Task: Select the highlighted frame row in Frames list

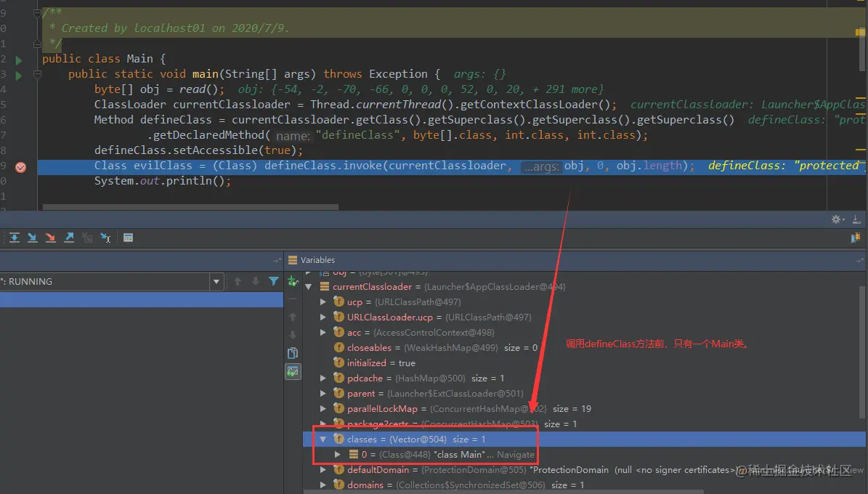Action: point(142,299)
